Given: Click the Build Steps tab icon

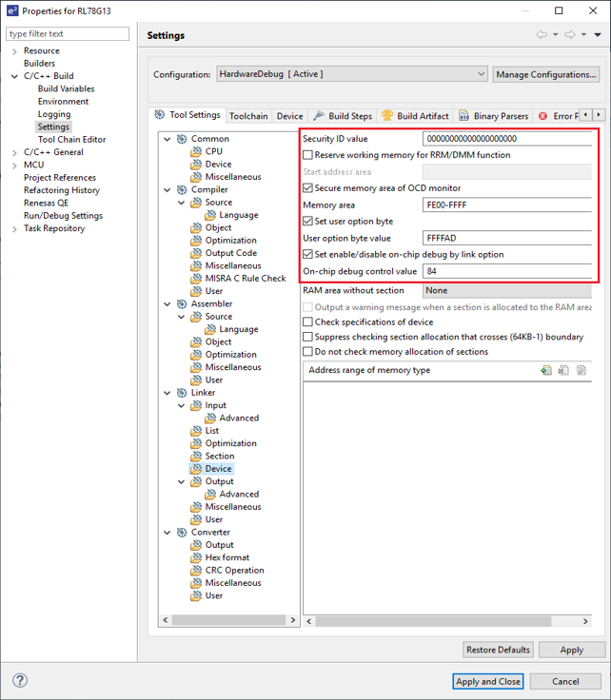Looking at the screenshot, I should [319, 116].
